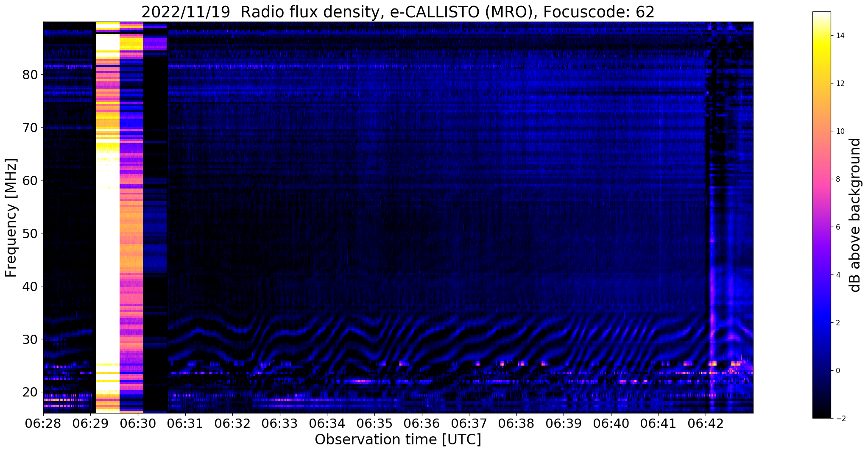
Task: Click the 06:39 time tick label
Action: tap(564, 424)
